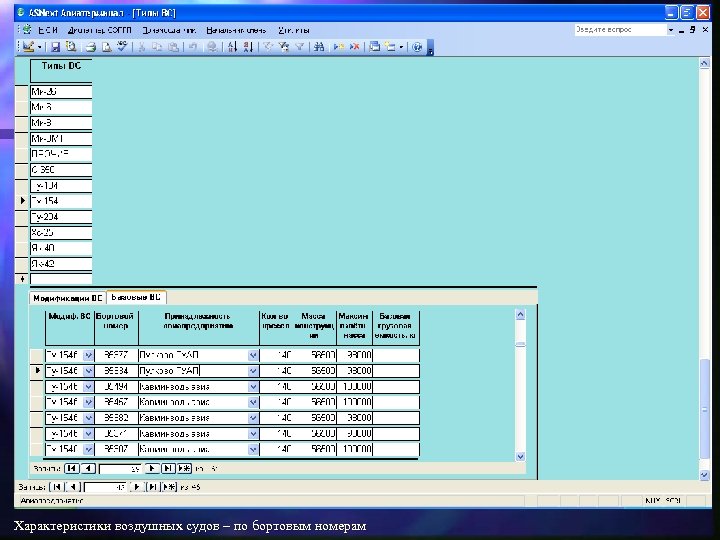Click the subform record number field
The image size is (720, 540).
(120, 469)
